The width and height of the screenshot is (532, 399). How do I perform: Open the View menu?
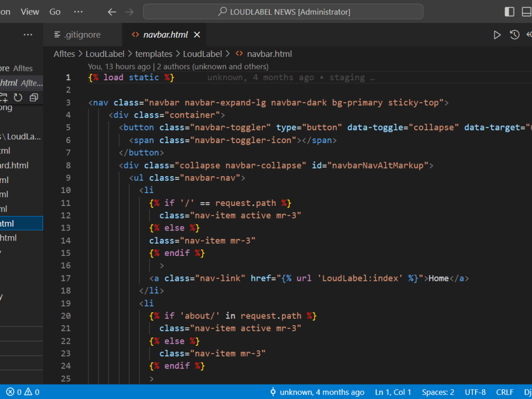point(30,11)
